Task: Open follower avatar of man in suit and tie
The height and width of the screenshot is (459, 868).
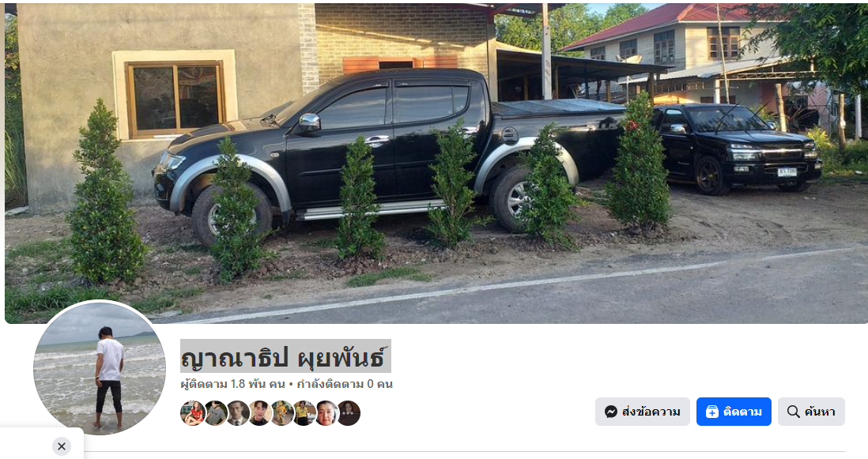Action: click(x=237, y=413)
